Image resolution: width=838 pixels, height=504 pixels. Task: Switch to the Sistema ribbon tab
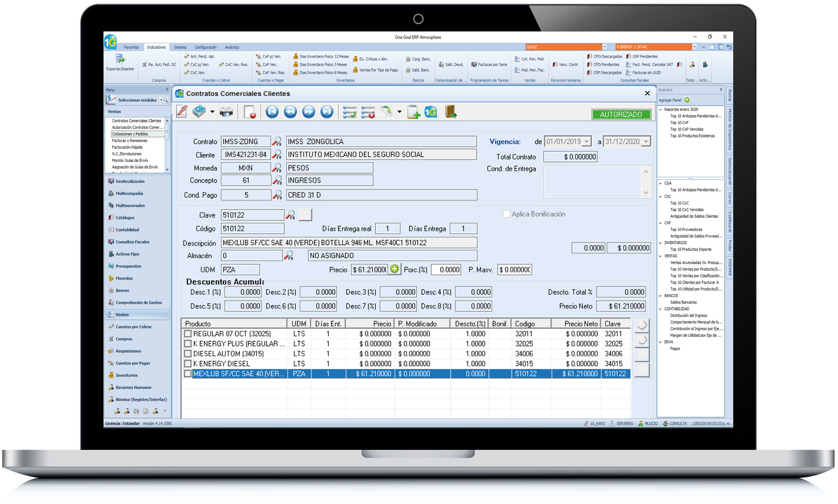(x=180, y=47)
